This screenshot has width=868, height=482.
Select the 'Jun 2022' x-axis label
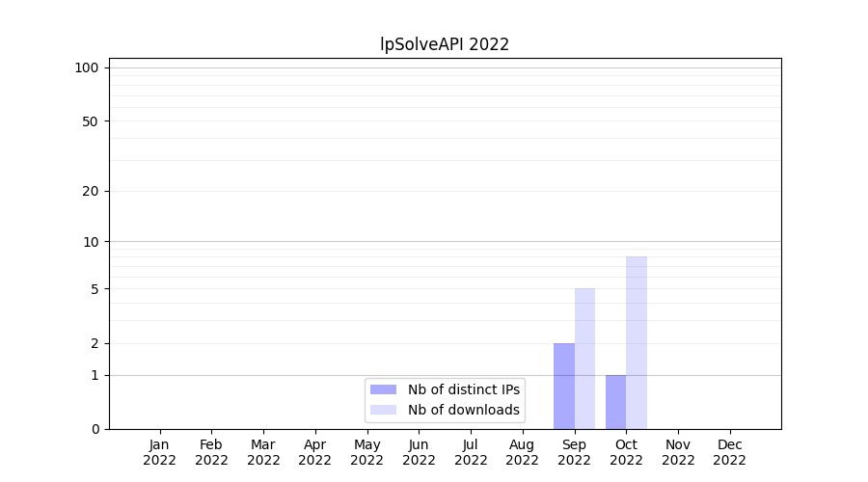419,452
